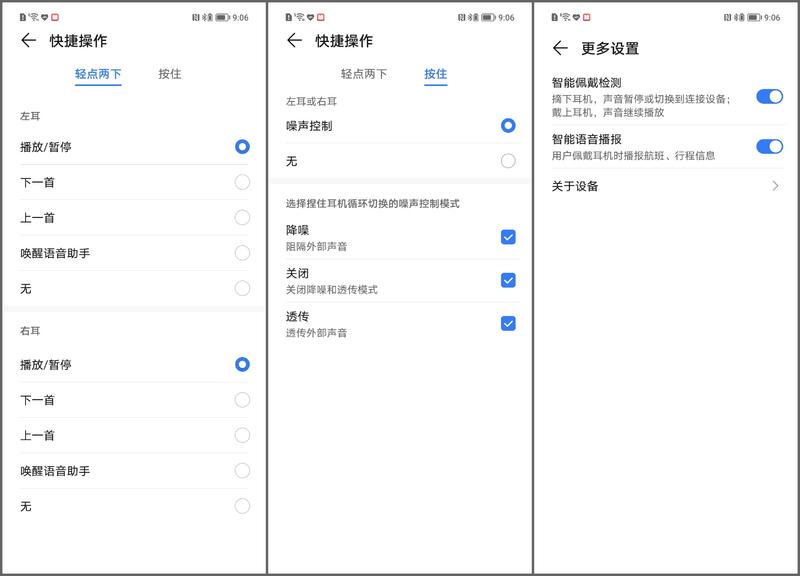This screenshot has width=800, height=576.
Task: Select 播放/暂停 radio for 左耳
Action: click(242, 147)
